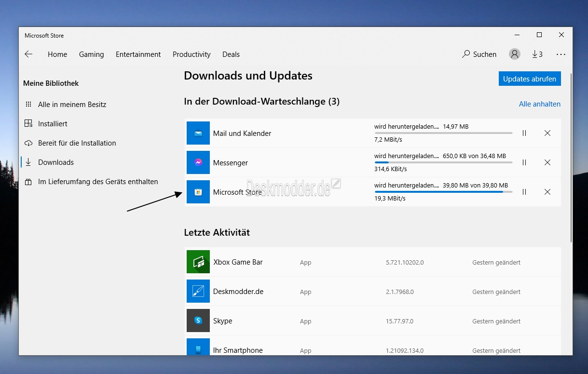
Task: Click the Deskmodder.de app icon
Action: click(x=198, y=291)
